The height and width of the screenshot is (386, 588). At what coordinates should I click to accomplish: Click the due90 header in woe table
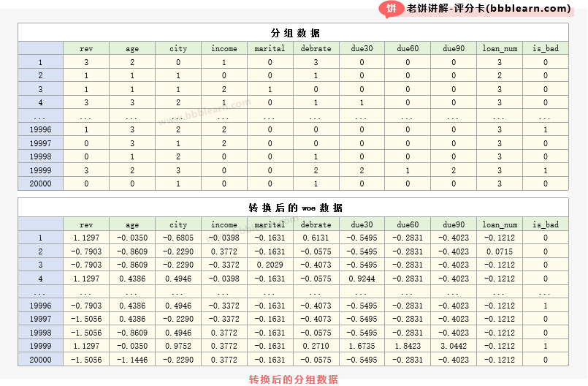click(x=454, y=224)
